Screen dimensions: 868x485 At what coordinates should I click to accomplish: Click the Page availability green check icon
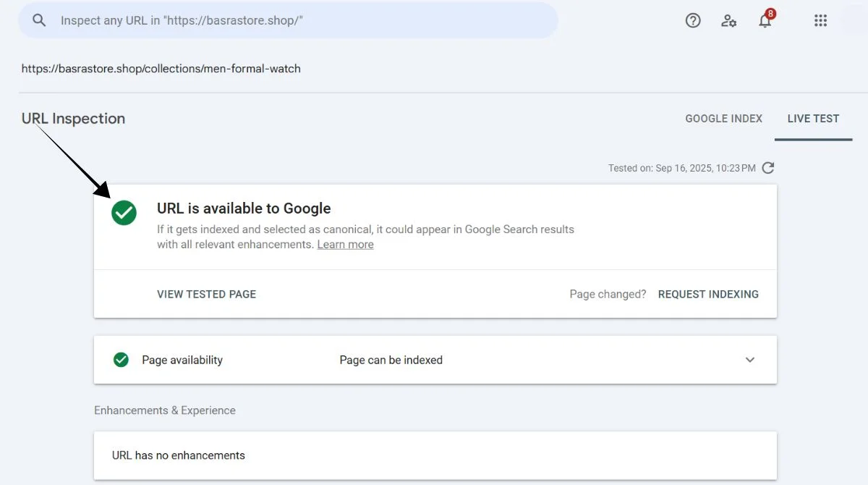[x=121, y=360]
